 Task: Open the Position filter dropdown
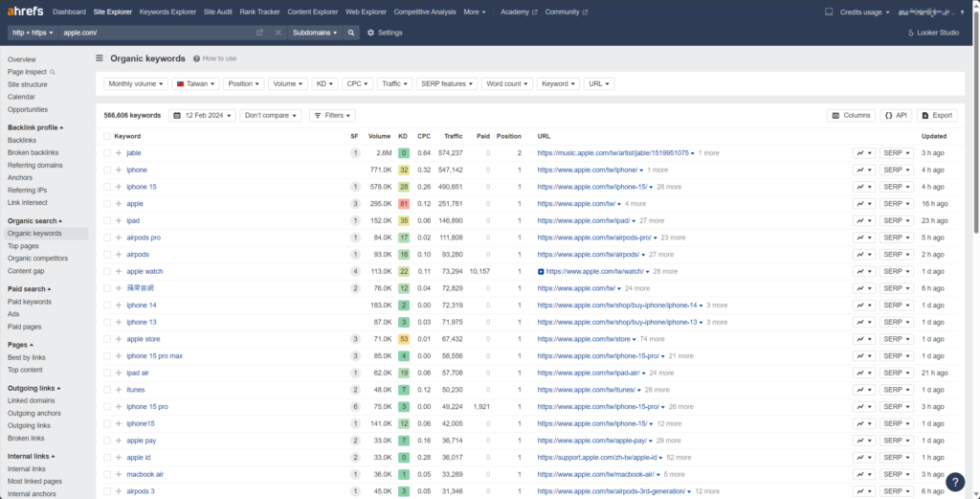(x=244, y=83)
